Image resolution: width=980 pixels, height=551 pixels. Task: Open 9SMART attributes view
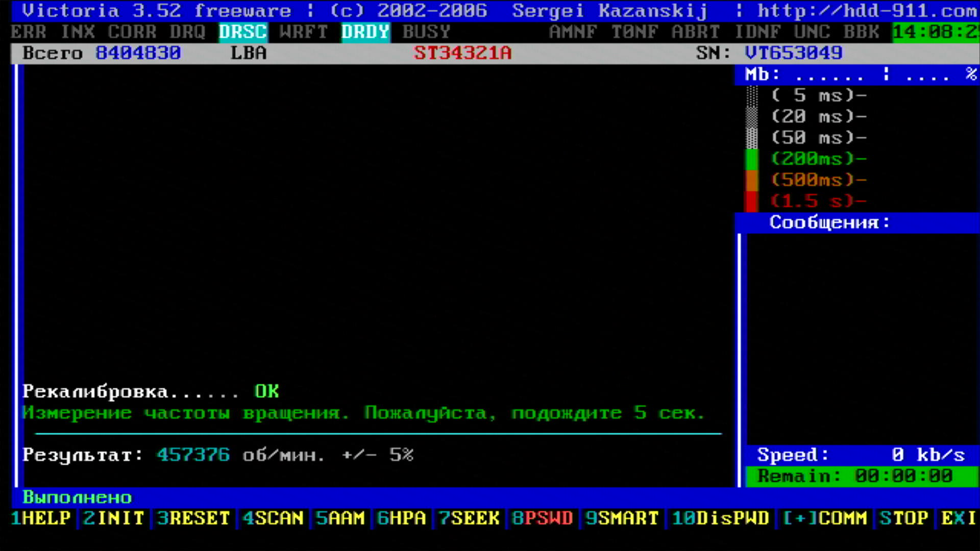point(622,518)
